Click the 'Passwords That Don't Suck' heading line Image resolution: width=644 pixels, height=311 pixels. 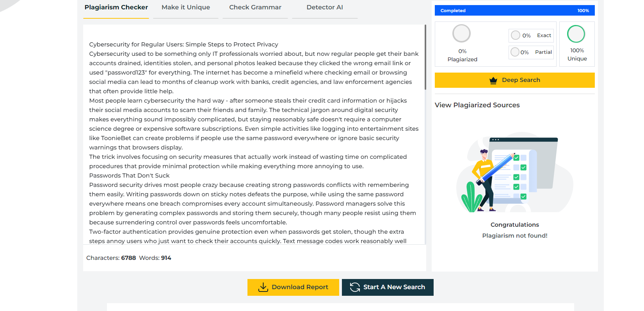pyautogui.click(x=129, y=176)
